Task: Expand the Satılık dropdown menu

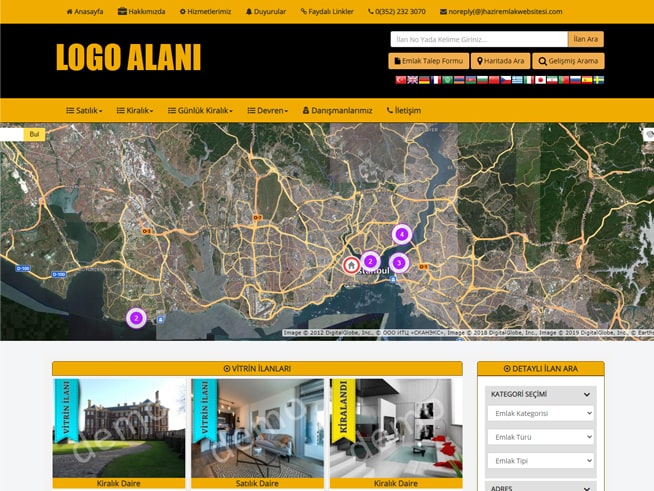Action: pyautogui.click(x=84, y=110)
